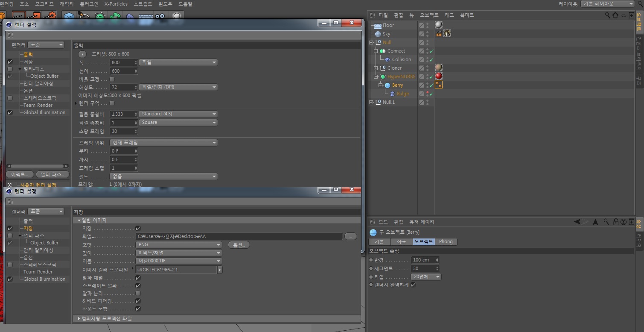The image size is (644, 332).
Task: Click the file browse (...) button
Action: [x=350, y=236]
